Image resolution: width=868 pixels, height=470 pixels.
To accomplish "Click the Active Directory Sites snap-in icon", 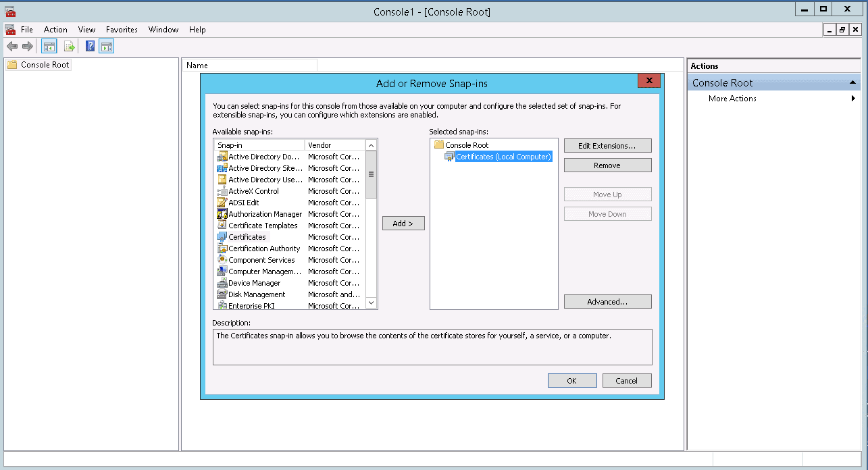I will tap(222, 168).
